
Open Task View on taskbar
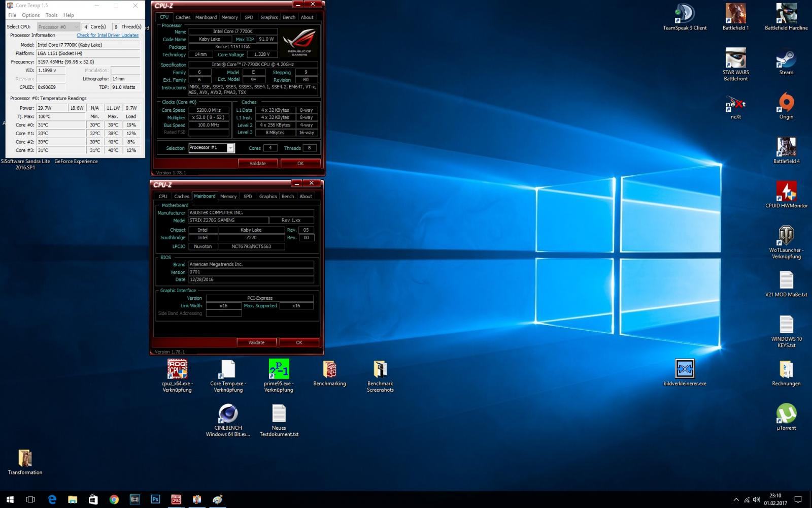point(30,499)
